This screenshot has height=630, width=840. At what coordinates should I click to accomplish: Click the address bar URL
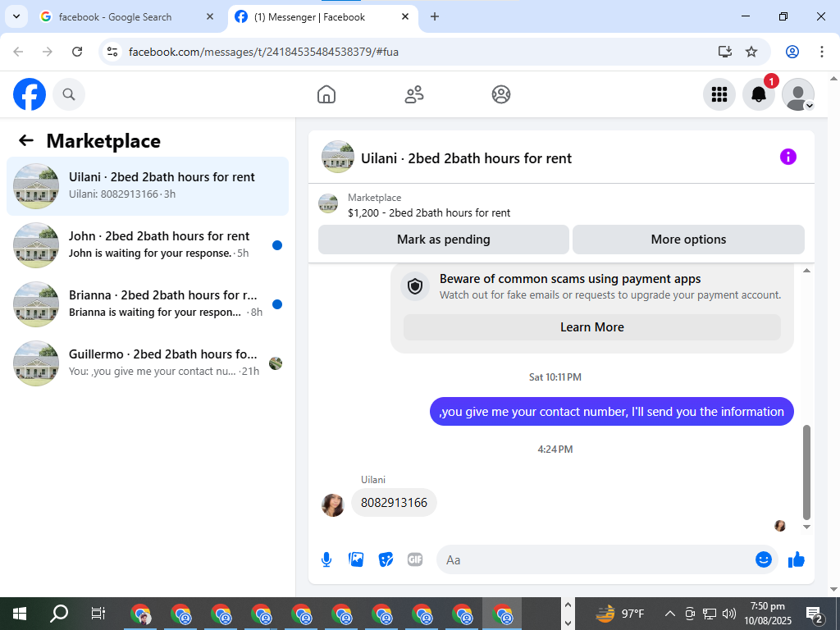pyautogui.click(x=263, y=52)
